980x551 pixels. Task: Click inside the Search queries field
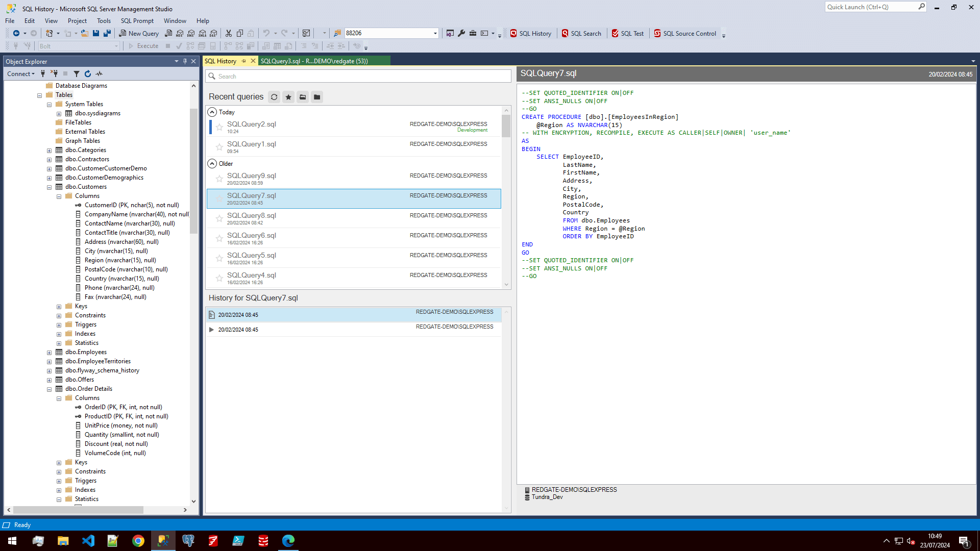(x=357, y=76)
